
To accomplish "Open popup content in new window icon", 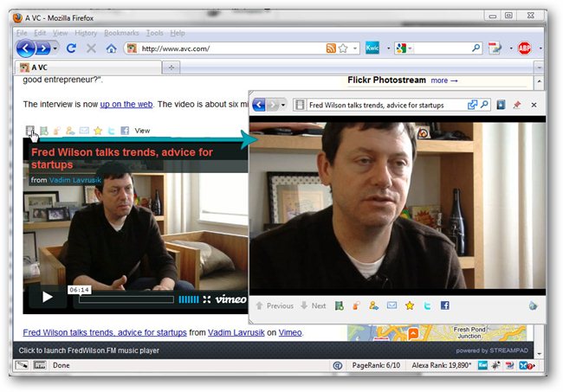I will pos(472,105).
